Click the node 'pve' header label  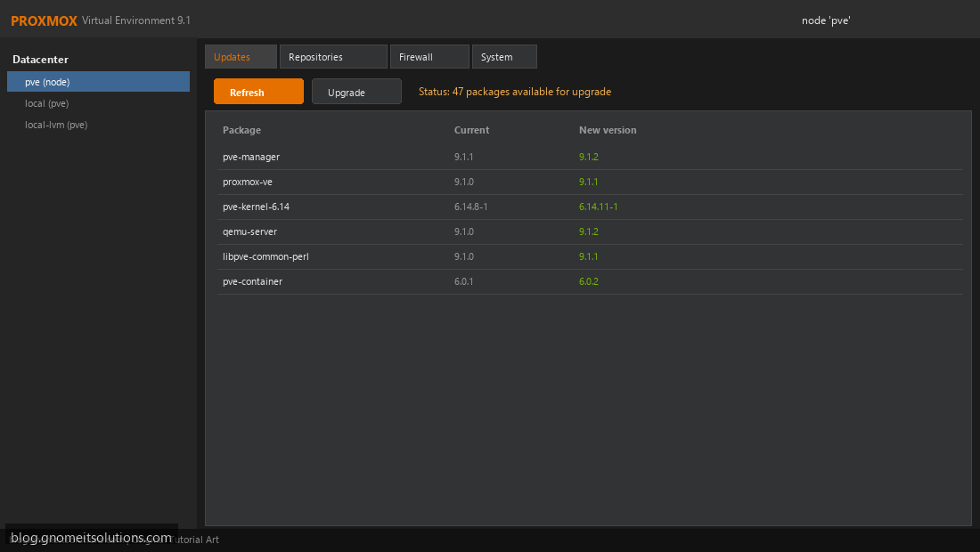(826, 20)
